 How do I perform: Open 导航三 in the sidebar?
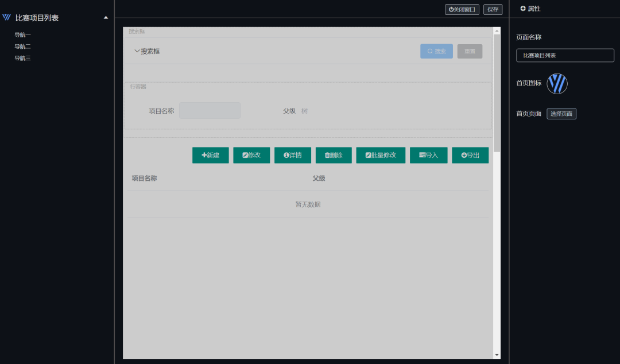23,58
